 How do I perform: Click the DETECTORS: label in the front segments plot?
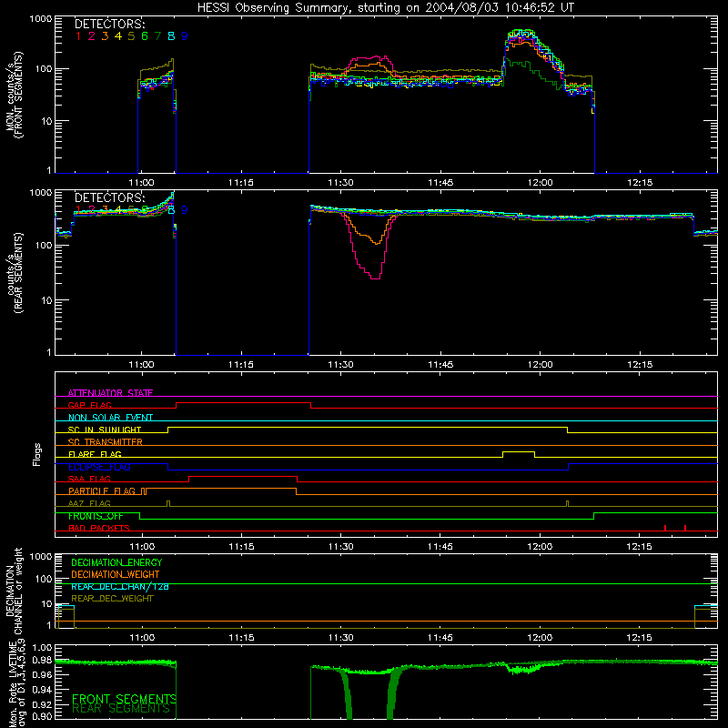[x=109, y=25]
